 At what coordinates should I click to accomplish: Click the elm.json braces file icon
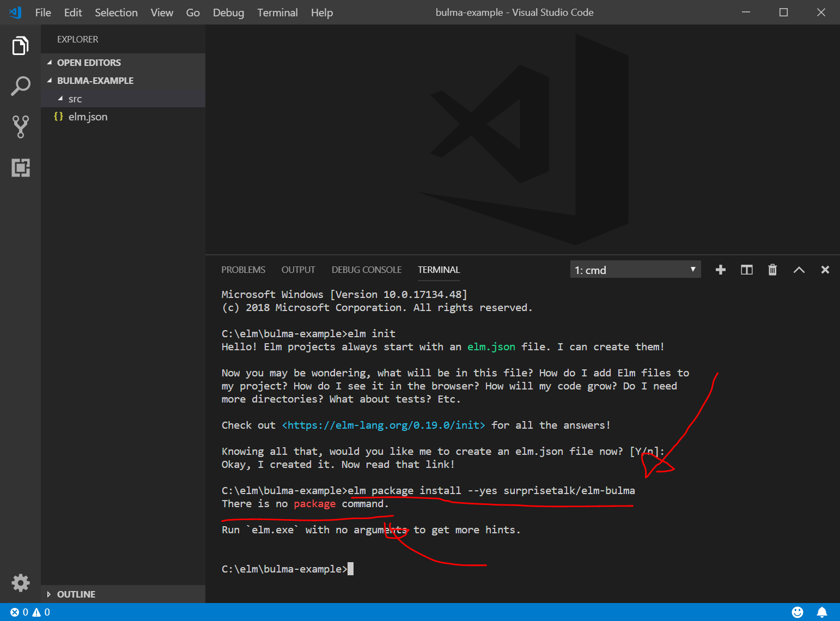pos(58,117)
